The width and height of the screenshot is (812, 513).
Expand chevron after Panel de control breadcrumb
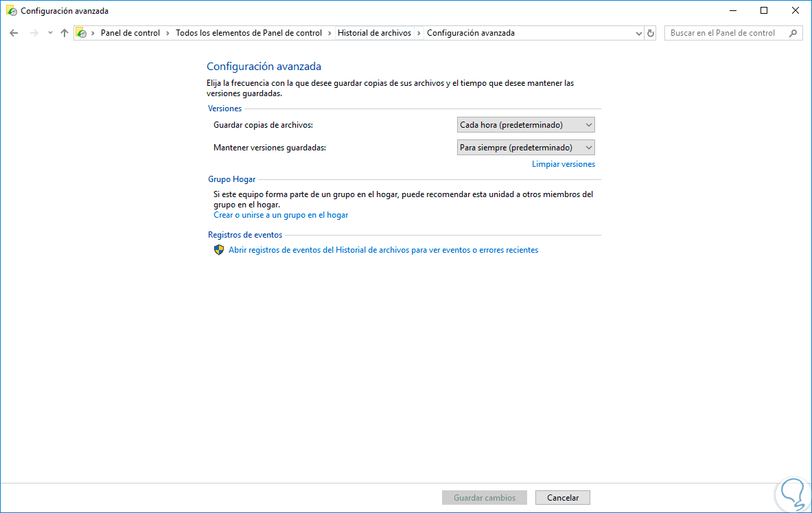[167, 33]
